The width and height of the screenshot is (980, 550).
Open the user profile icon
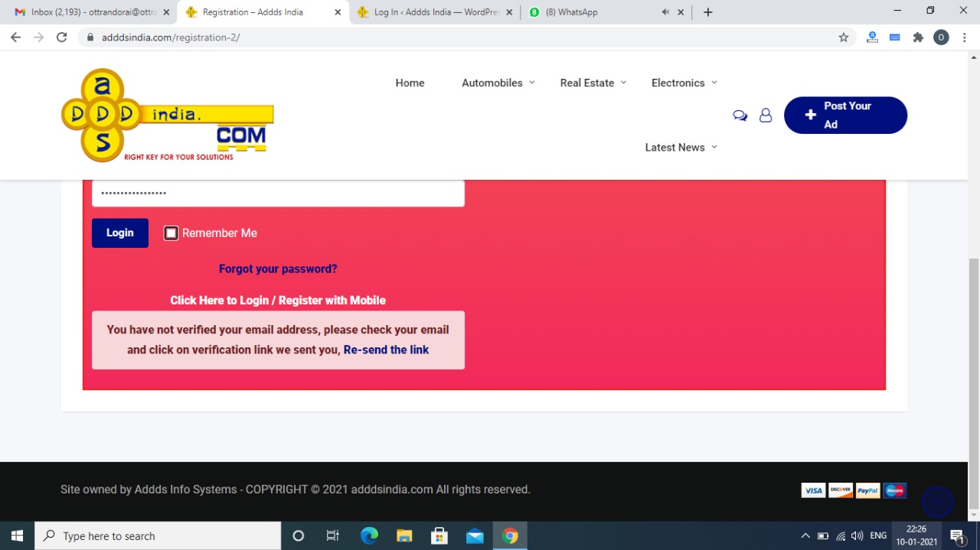[765, 116]
